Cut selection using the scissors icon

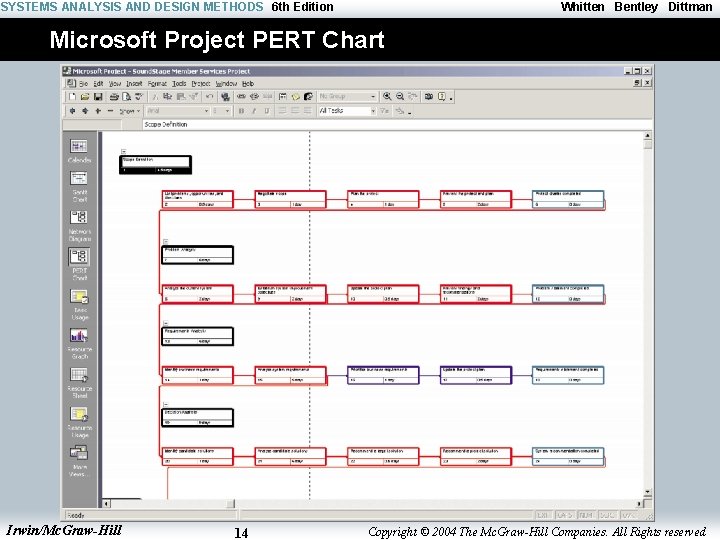pos(155,96)
